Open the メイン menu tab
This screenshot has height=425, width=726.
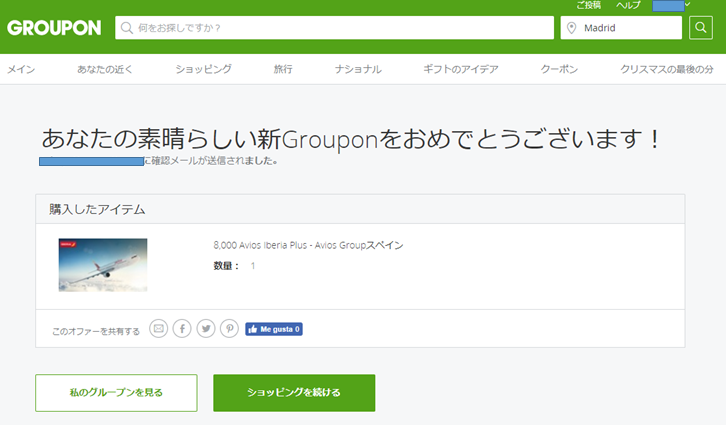(x=21, y=69)
